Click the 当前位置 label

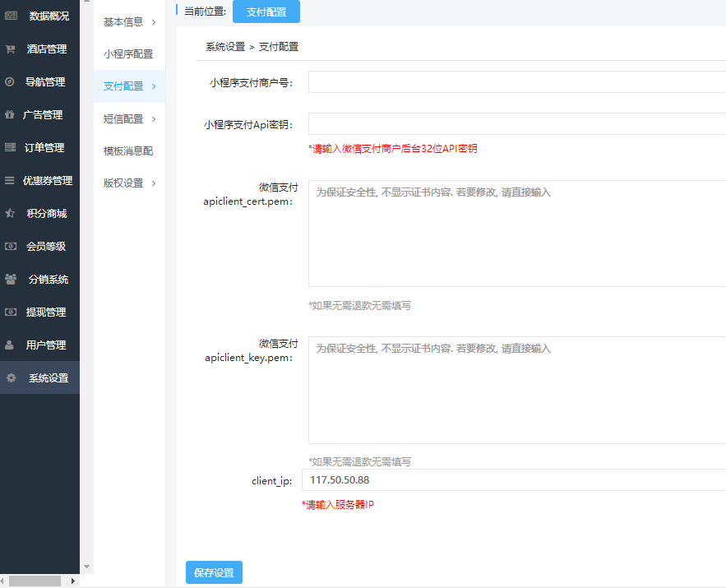coord(205,12)
